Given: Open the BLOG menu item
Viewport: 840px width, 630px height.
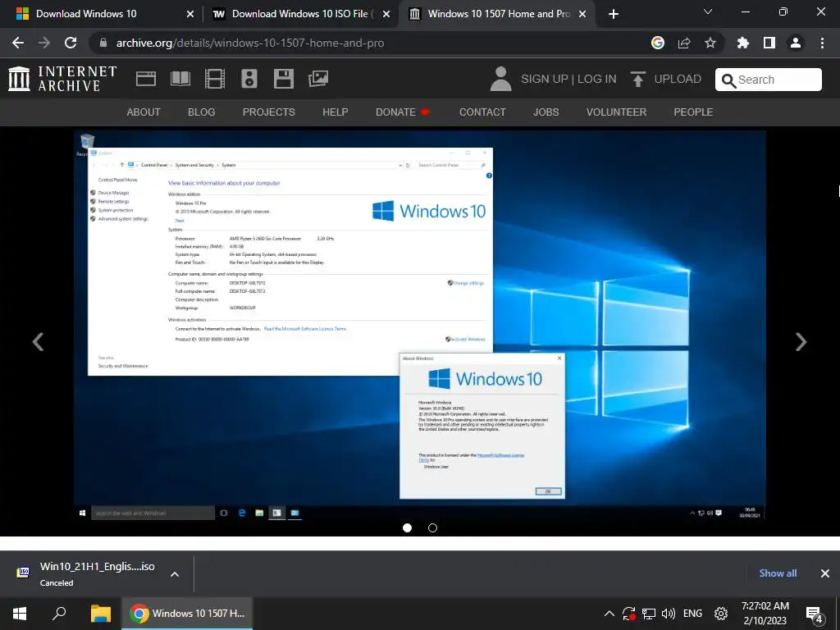Looking at the screenshot, I should click(202, 112).
